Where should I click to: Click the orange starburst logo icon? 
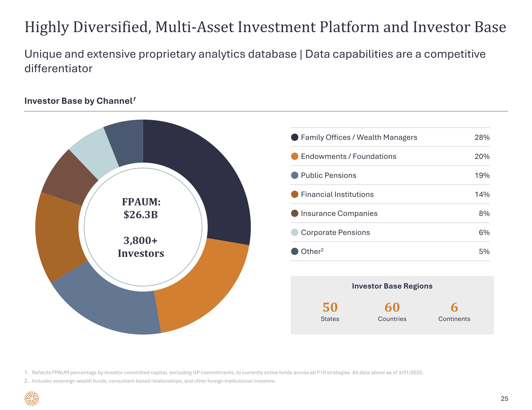32,398
